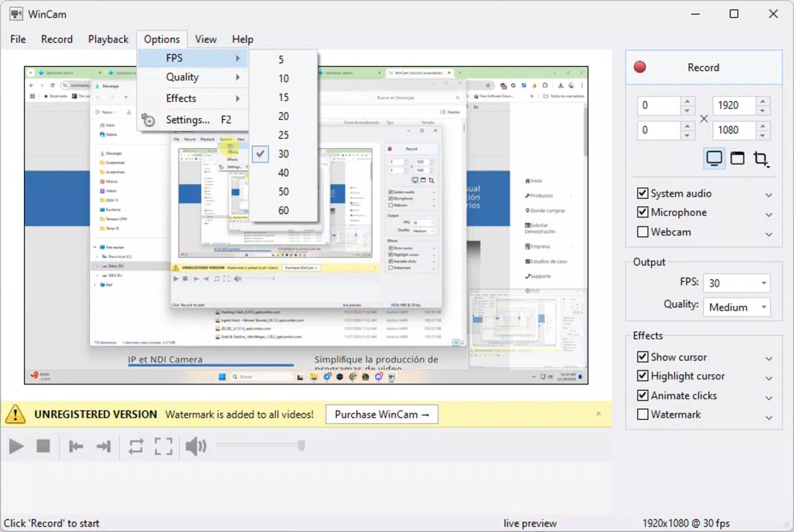Screen dimensions: 794x532
Task: Select 5 in the FPS submenu
Action: click(283, 60)
